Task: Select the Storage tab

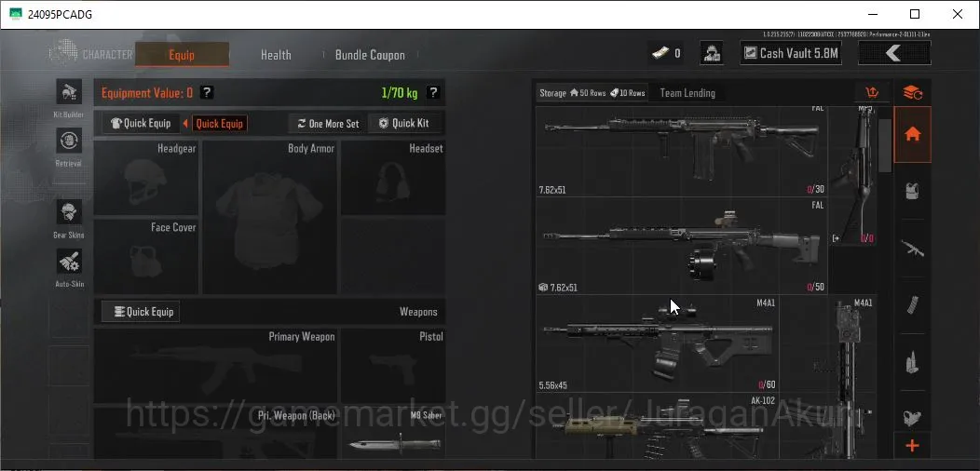Action: [x=592, y=93]
